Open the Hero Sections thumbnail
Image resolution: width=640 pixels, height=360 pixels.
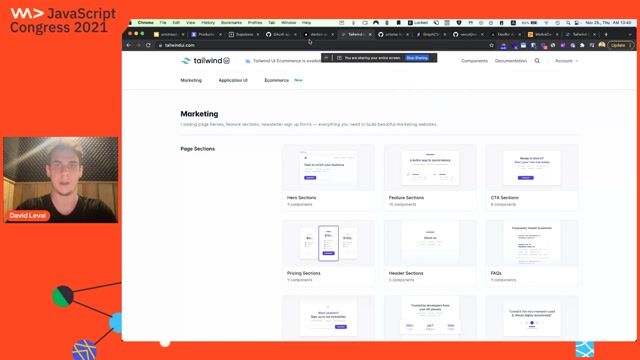(328, 168)
